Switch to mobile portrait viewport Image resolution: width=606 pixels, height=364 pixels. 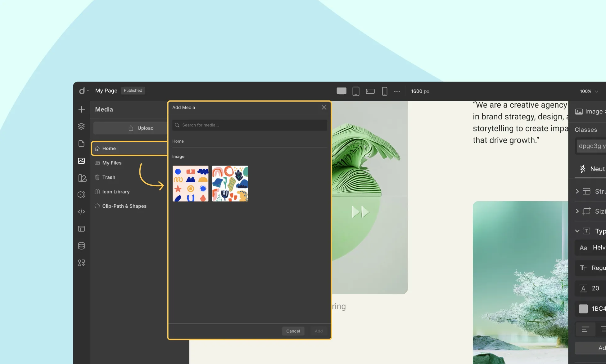(x=385, y=91)
